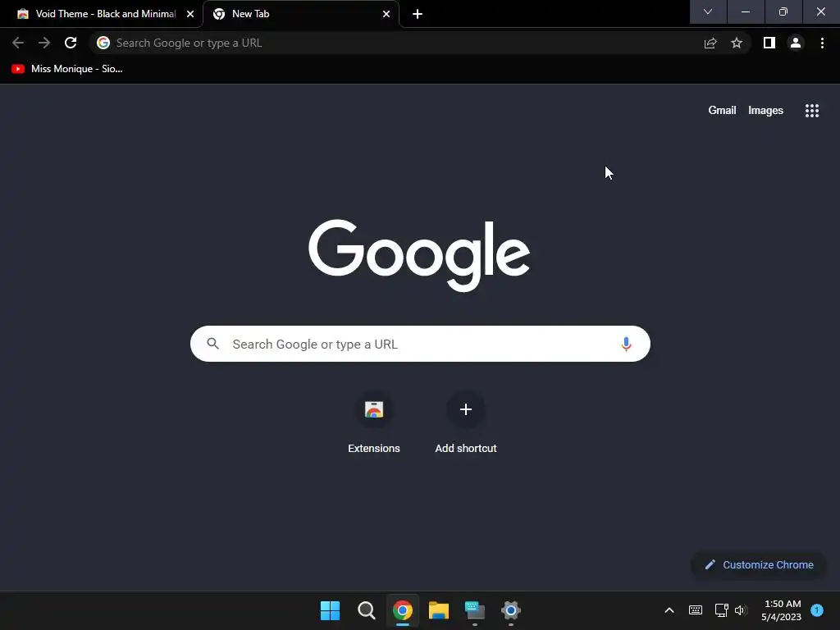Screen dimensions: 840x630
Task: Open the Images link
Action: (765, 111)
